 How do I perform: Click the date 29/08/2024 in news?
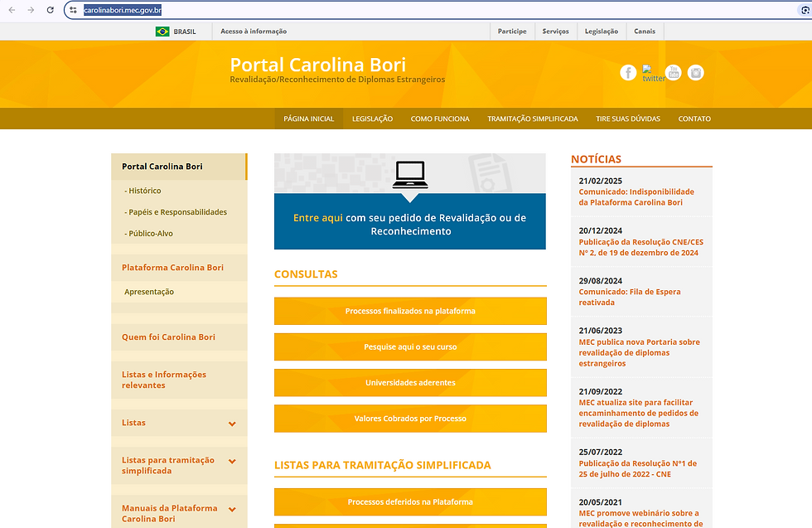pyautogui.click(x=600, y=281)
